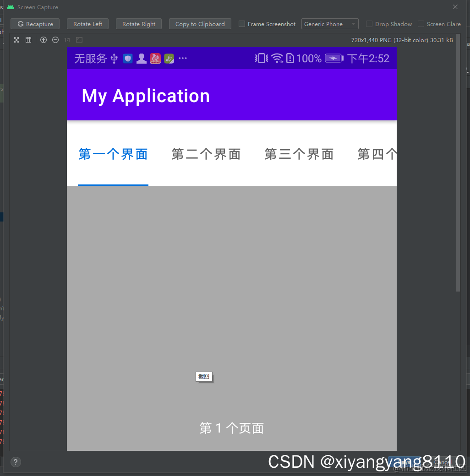Select the 1:1 actual size icon
The image size is (470, 476).
click(x=67, y=40)
